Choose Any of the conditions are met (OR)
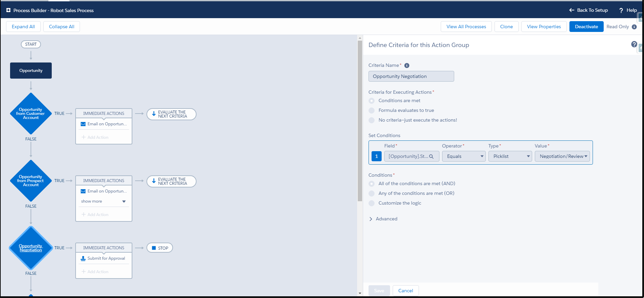This screenshot has width=644, height=298. pos(372,194)
